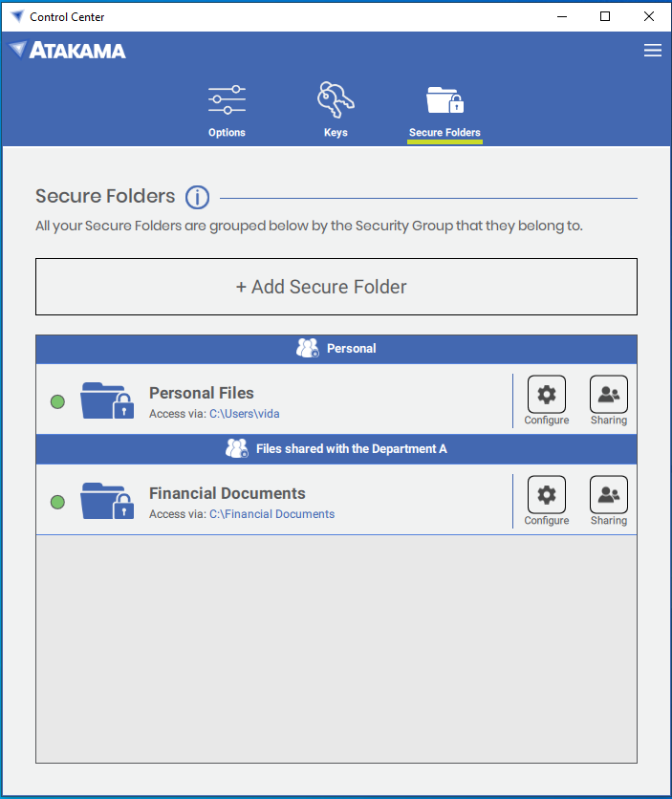Click the Secure Folders section heading
672x799 pixels.
[x=105, y=196]
